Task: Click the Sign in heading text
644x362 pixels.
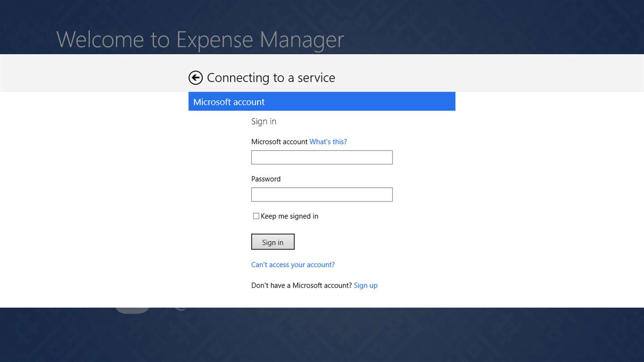Action: (x=264, y=122)
